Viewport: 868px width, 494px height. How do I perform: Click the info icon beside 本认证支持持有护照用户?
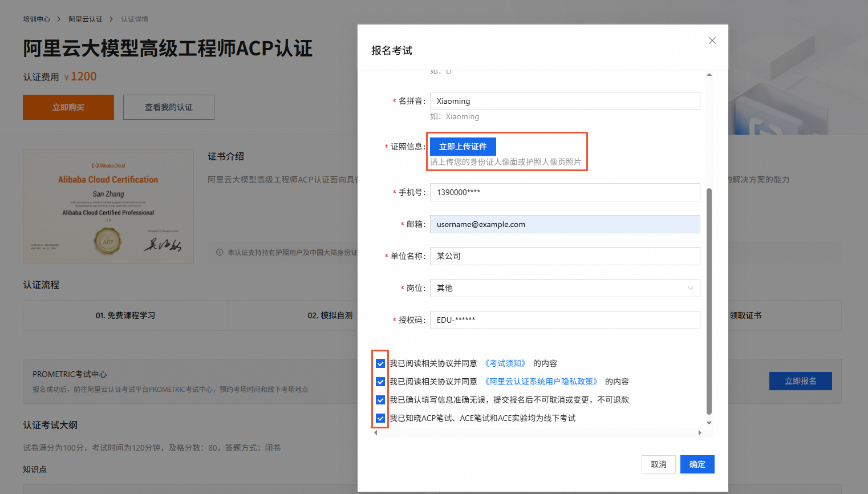click(220, 252)
